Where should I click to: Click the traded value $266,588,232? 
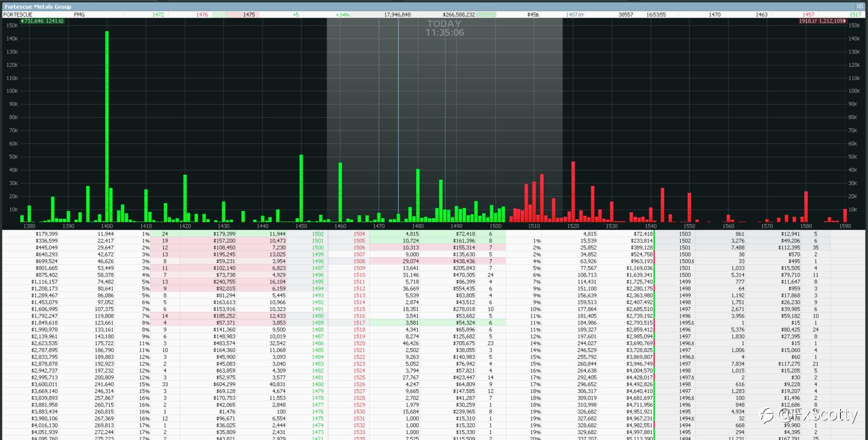point(459,15)
